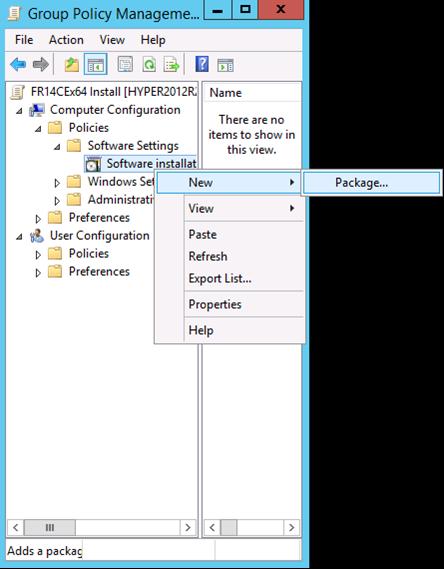This screenshot has height=569, width=444.
Task: Toggle the Show/Hide Action Pane icon
Action: click(225, 65)
